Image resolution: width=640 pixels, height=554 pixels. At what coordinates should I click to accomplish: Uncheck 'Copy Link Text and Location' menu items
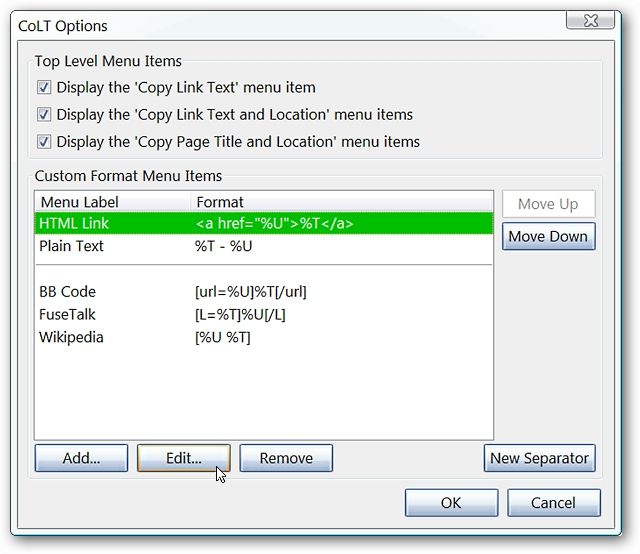click(x=44, y=115)
